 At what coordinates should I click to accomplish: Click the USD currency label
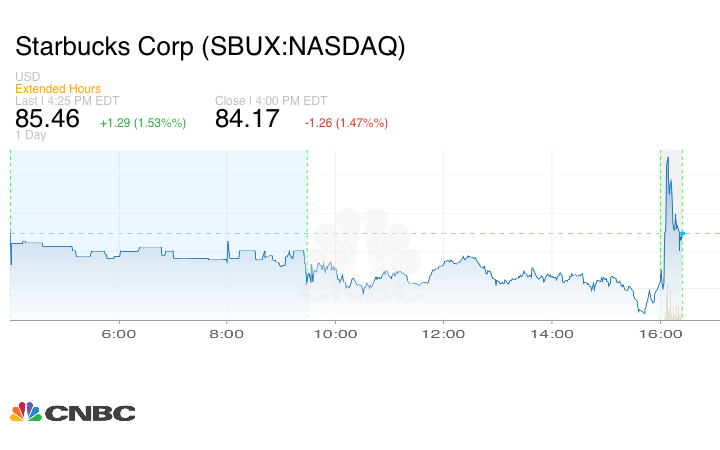27,77
